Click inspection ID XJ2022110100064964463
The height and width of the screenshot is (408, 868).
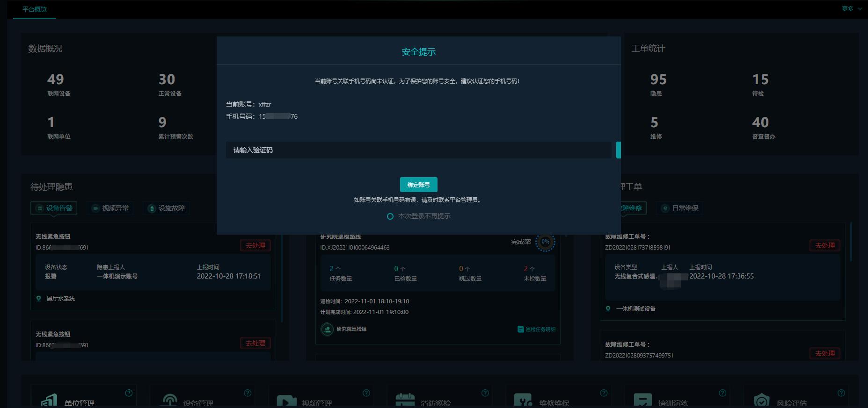point(355,248)
